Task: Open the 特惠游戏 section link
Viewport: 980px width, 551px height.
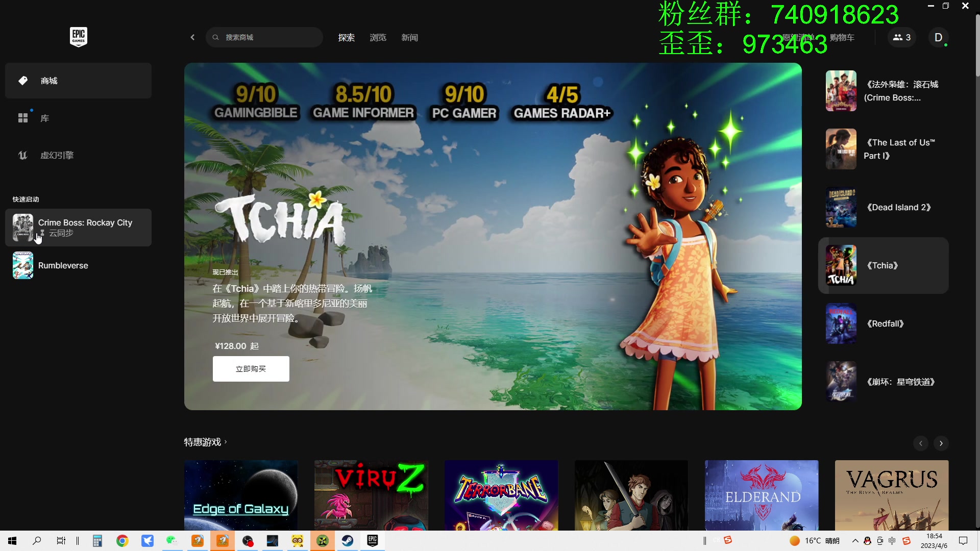Action: [x=205, y=442]
